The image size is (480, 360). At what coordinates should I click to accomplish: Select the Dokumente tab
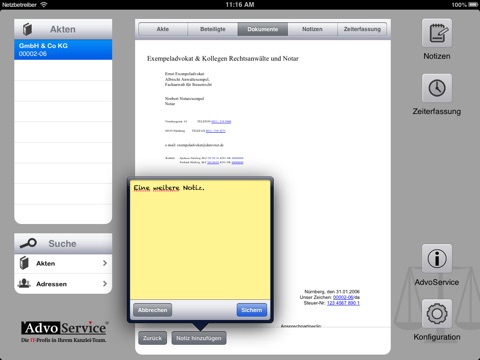pos(263,29)
